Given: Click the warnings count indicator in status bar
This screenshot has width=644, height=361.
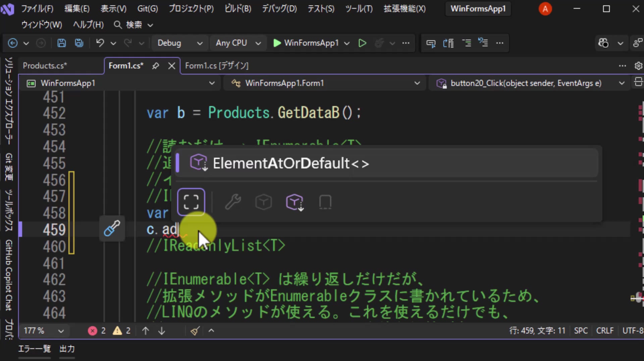Looking at the screenshot, I should [x=121, y=331].
